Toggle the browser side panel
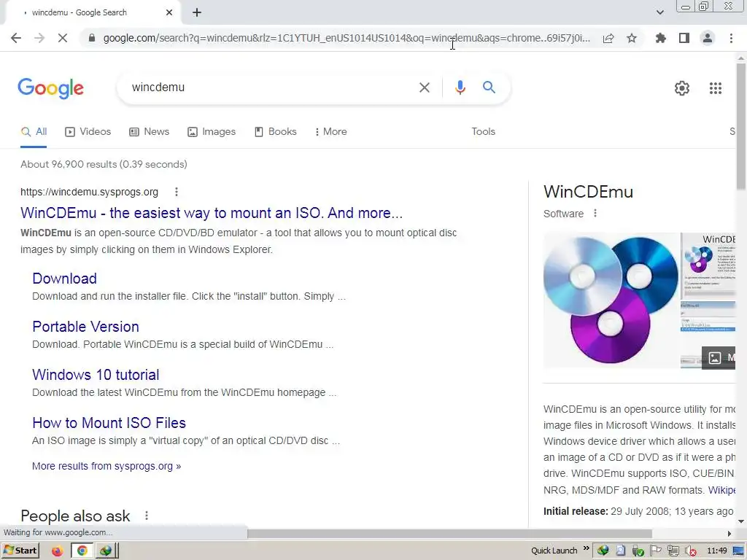The width and height of the screenshot is (747, 560). 684,38
